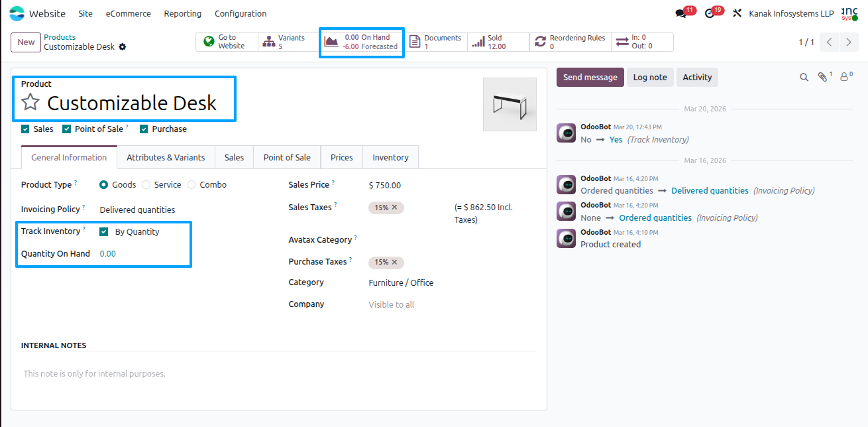Open the Reporting menu

(182, 13)
